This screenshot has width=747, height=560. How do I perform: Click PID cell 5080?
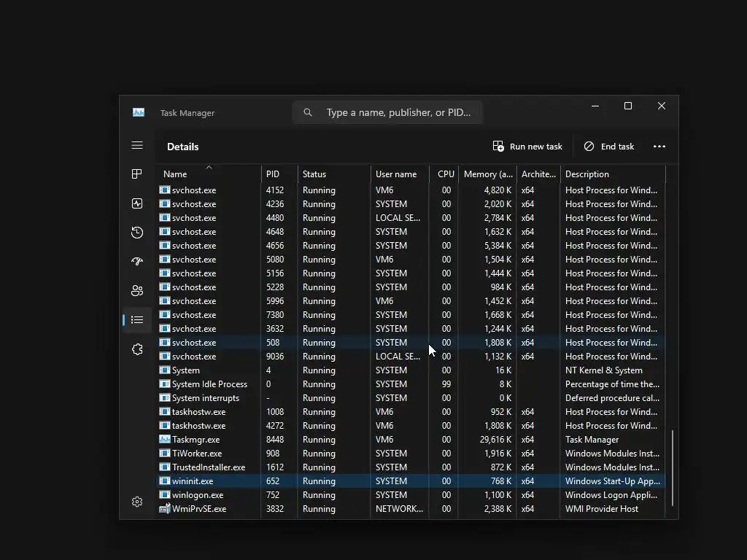(x=275, y=259)
